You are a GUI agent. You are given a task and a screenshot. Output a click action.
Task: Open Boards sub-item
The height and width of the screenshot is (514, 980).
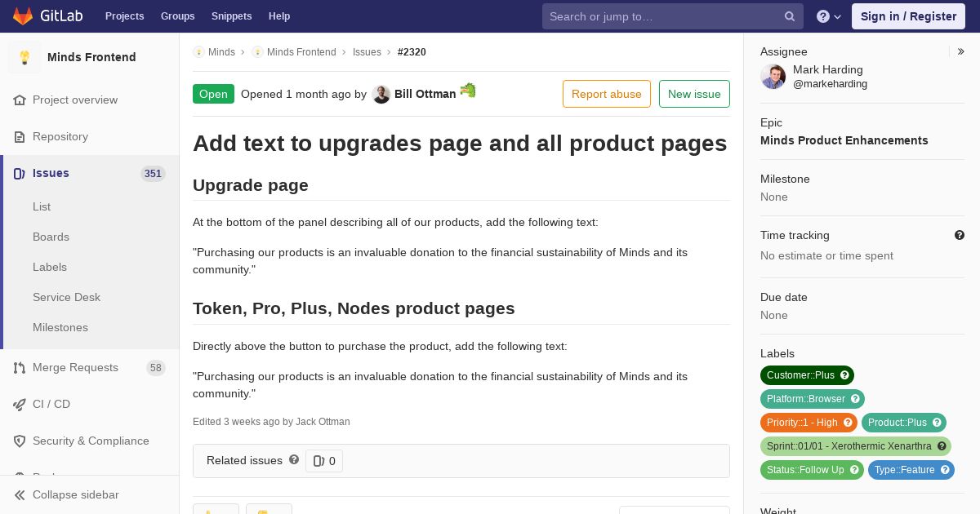pyautogui.click(x=51, y=237)
